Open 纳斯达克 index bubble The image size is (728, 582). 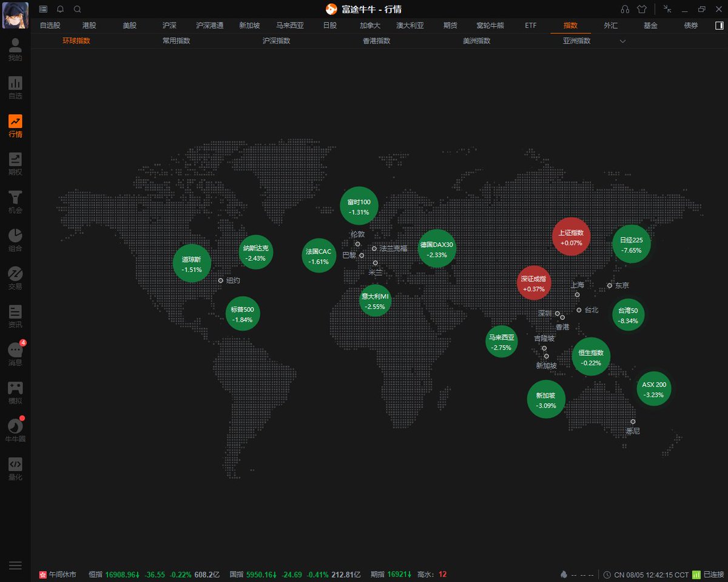click(x=255, y=252)
